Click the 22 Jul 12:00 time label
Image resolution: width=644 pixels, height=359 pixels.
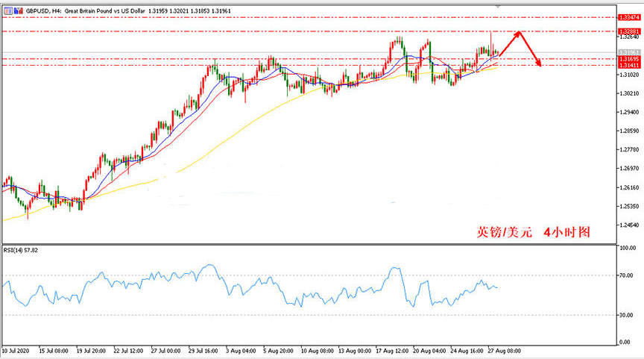[x=128, y=351]
